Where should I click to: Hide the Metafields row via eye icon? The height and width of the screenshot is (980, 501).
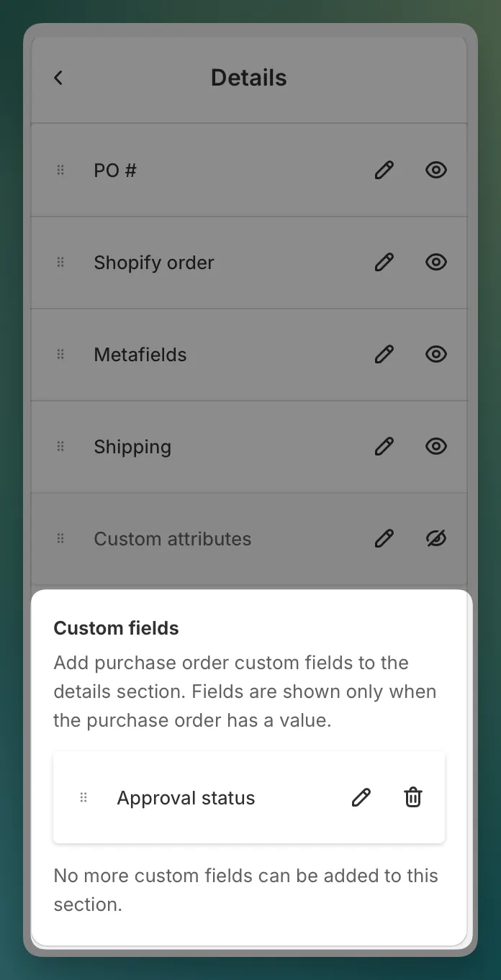tap(436, 354)
